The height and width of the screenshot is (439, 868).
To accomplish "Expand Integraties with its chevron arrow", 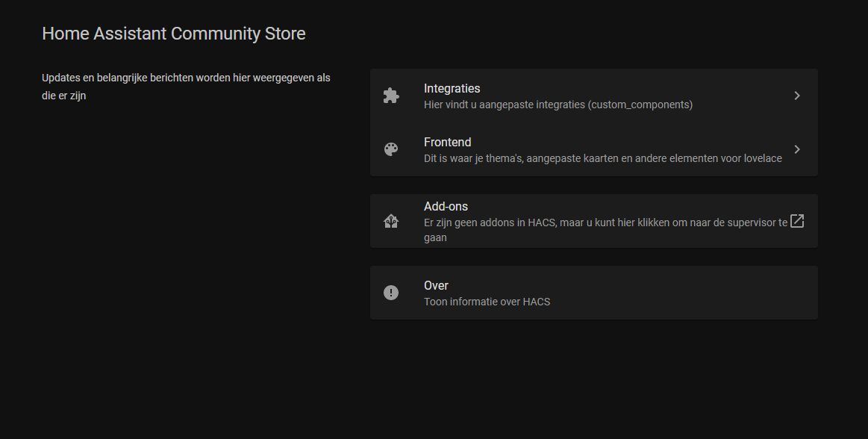I will pos(797,96).
